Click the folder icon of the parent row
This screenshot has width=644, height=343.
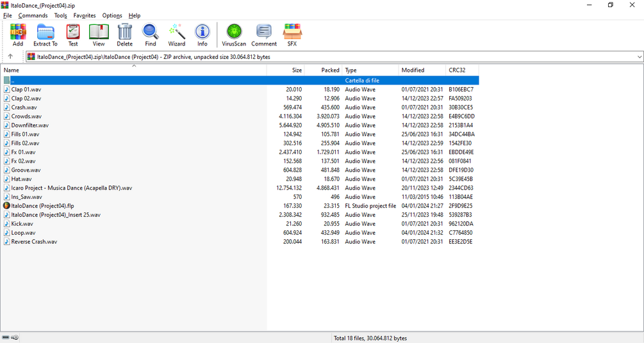7,81
